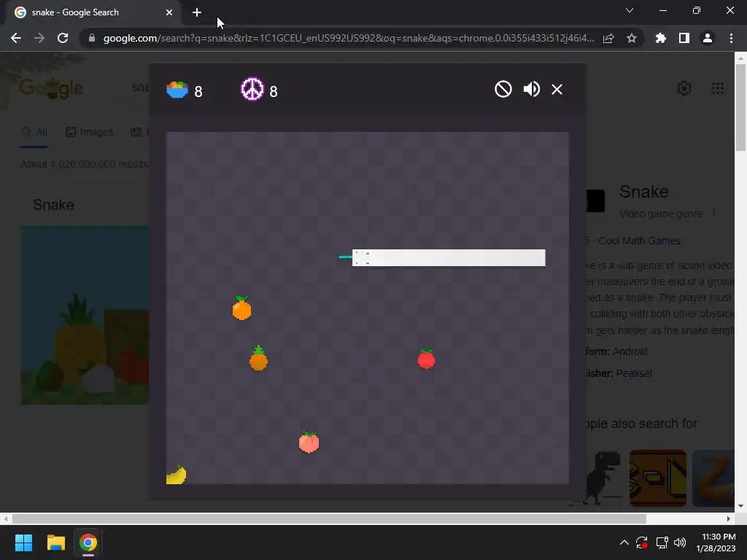Reload the Google search page
The height and width of the screenshot is (560, 747).
[63, 38]
